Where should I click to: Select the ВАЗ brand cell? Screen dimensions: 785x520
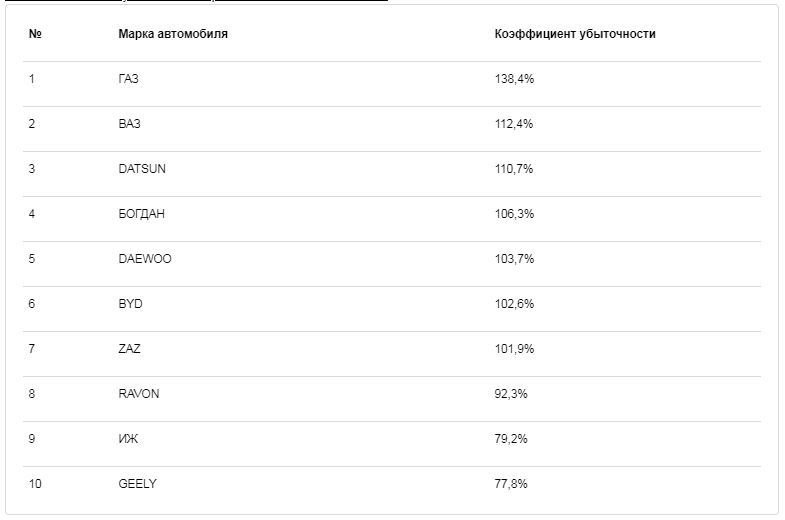click(130, 124)
